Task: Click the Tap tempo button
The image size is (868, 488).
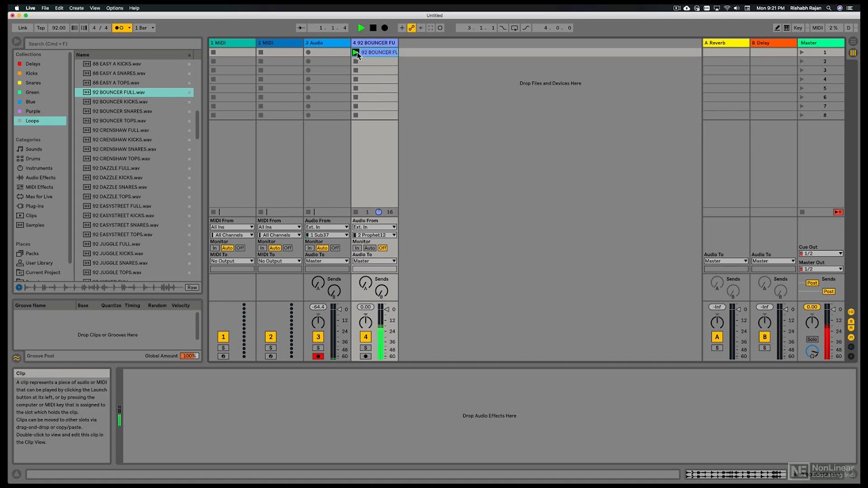Action: pos(41,28)
